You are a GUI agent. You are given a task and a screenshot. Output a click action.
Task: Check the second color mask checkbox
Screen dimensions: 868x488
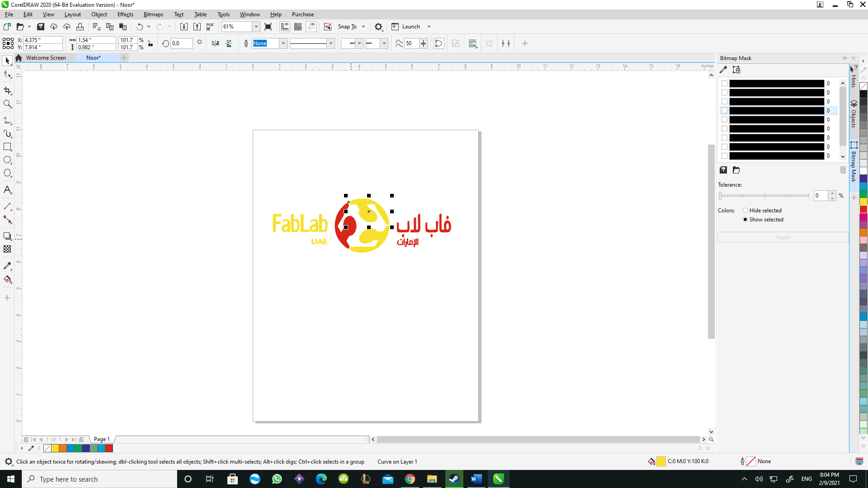point(724,93)
